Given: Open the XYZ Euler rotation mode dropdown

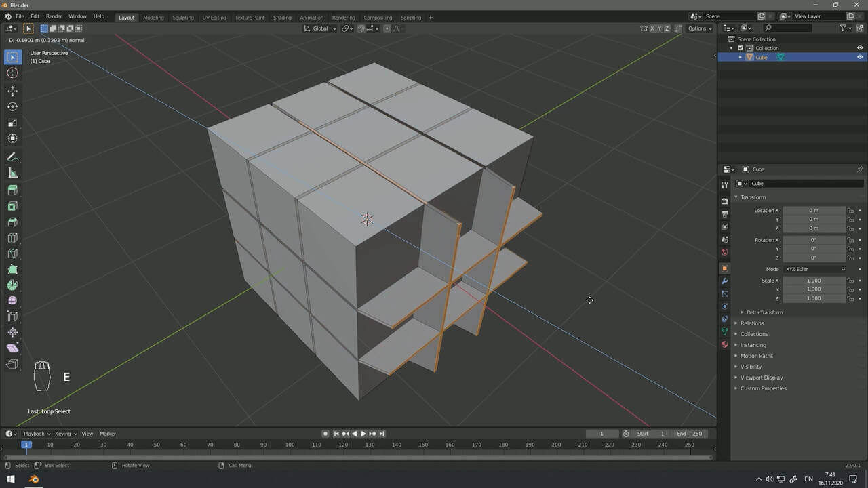Looking at the screenshot, I should pos(814,269).
